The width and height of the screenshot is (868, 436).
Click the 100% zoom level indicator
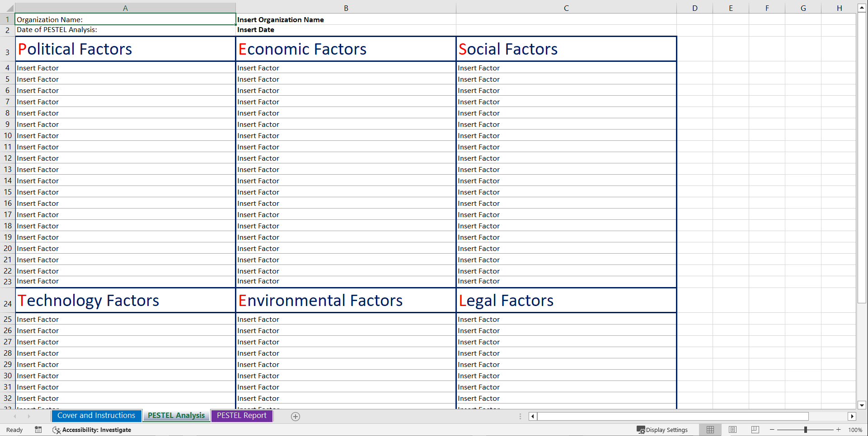(x=855, y=430)
